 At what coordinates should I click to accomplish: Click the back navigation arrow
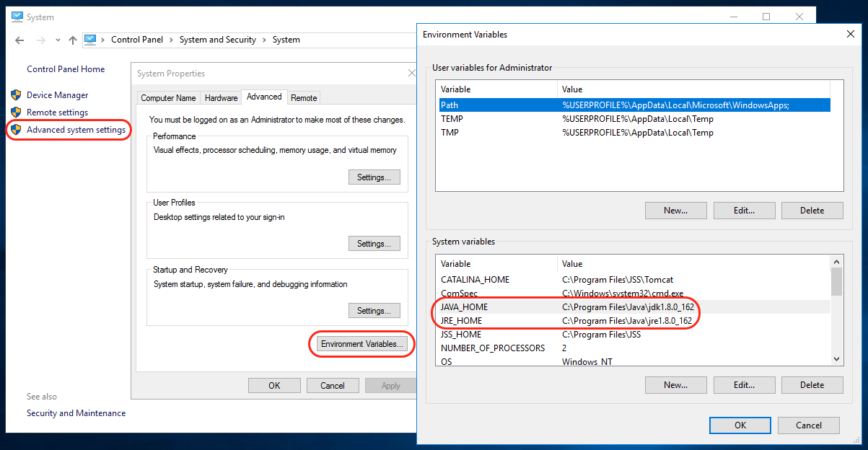click(x=19, y=40)
